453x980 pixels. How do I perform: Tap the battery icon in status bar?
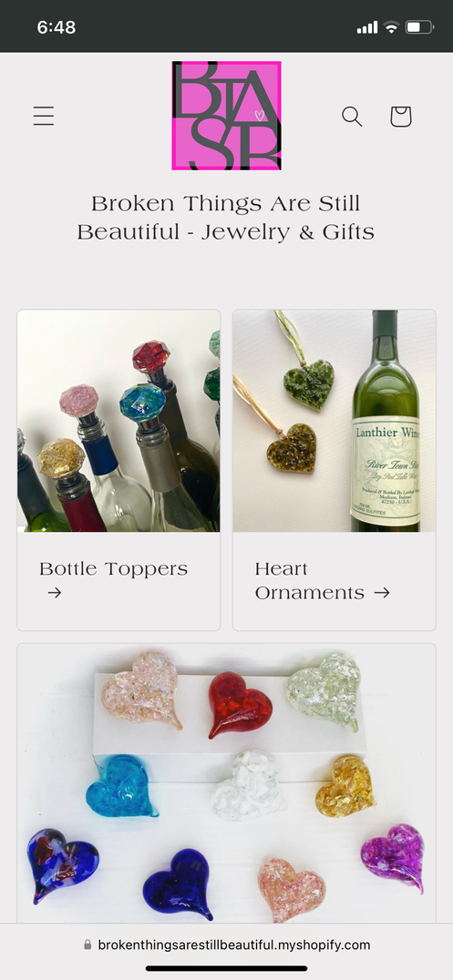419,27
